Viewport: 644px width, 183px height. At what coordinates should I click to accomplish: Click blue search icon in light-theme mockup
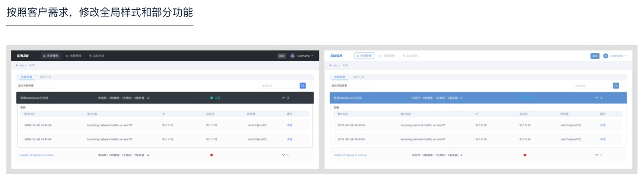(x=616, y=86)
